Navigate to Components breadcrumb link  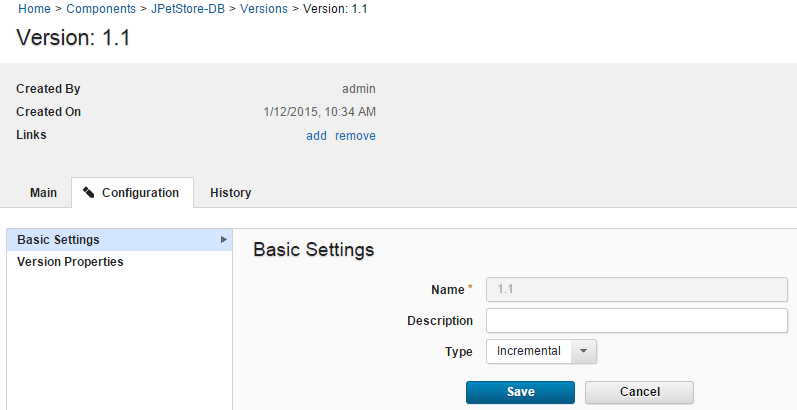coord(102,8)
